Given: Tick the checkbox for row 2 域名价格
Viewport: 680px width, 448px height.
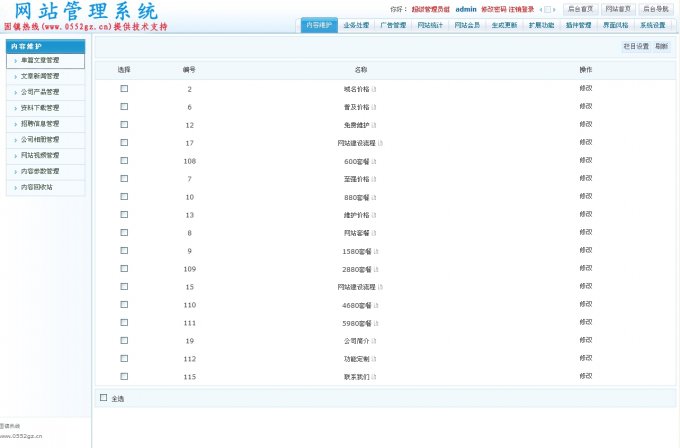Looking at the screenshot, I should pos(124,88).
